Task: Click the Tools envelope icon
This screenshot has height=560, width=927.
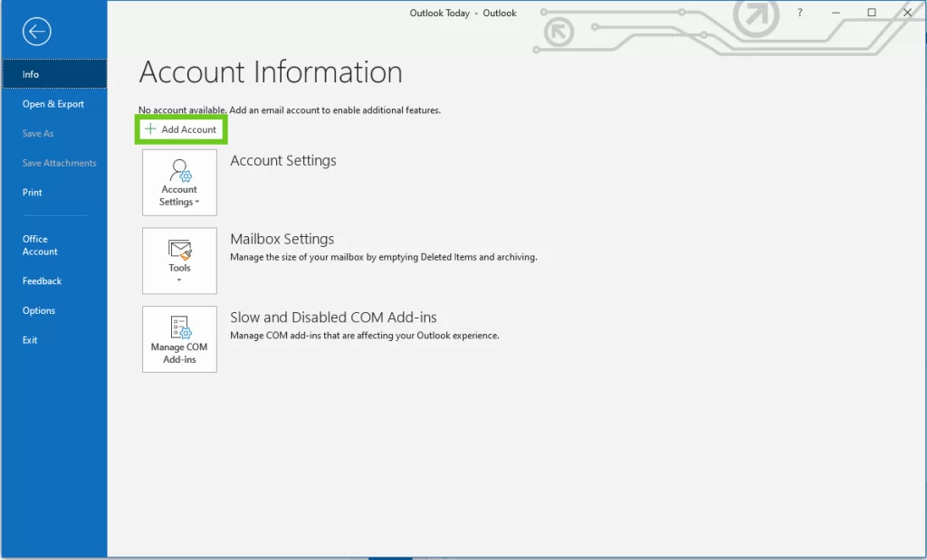Action: click(179, 249)
